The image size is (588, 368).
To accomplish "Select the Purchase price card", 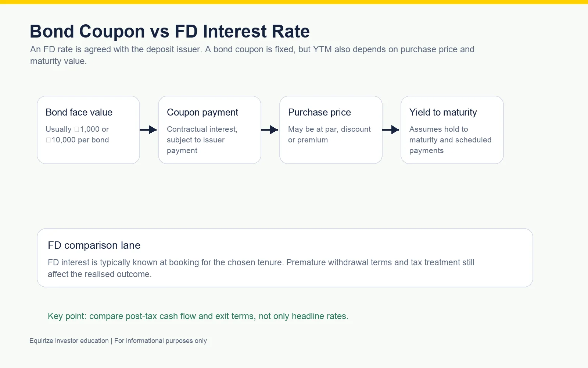I will click(x=331, y=130).
